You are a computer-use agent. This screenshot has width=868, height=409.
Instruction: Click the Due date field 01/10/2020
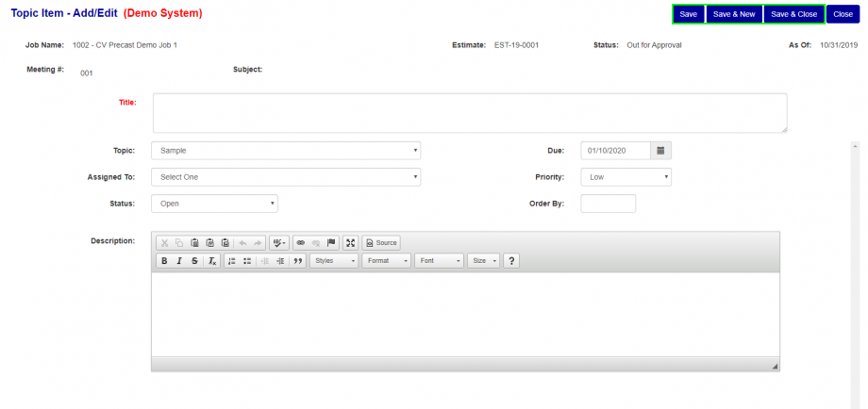pos(615,151)
